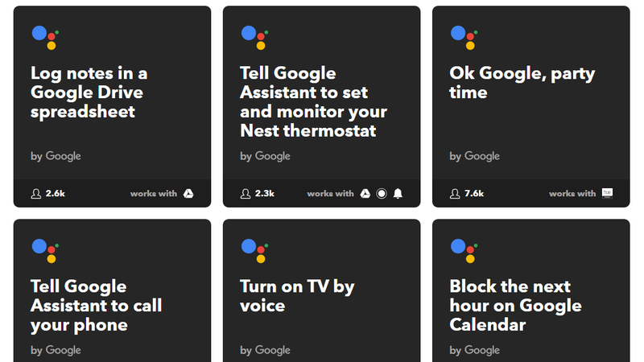Click Google Assistant logo on Block next hour card

click(464, 251)
